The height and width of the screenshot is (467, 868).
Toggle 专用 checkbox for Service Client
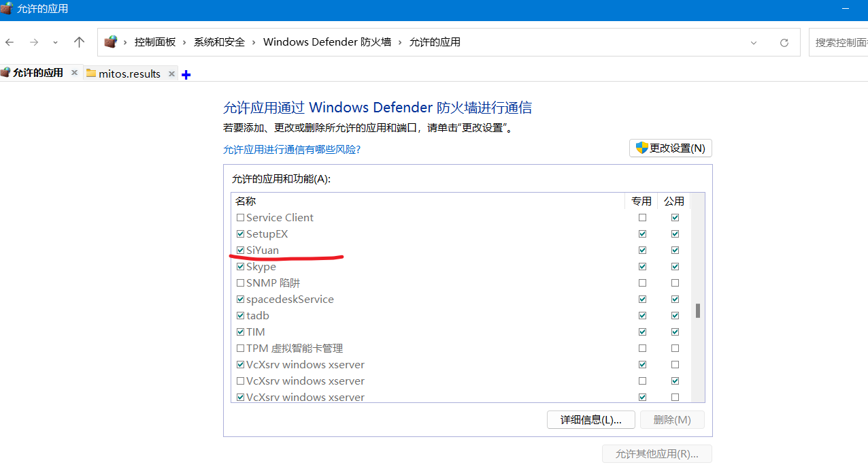click(642, 218)
